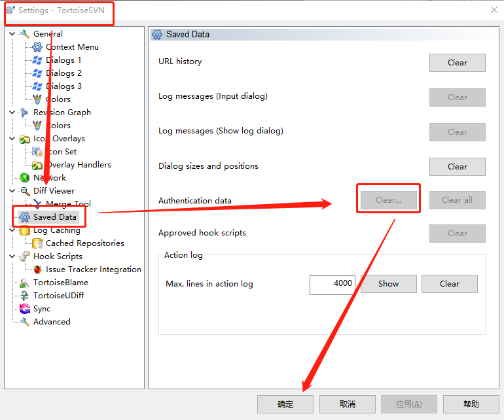Collapse the Log Caching tree node
The image size is (504, 420).
(x=12, y=230)
